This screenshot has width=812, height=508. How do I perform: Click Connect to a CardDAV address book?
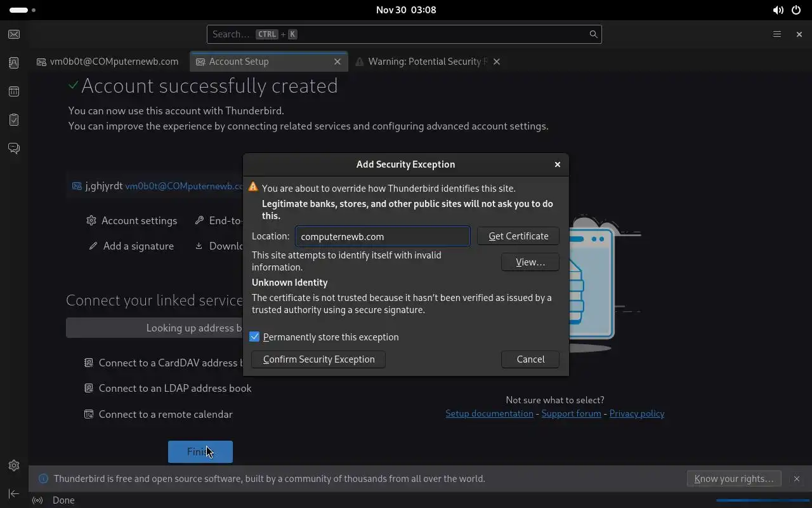click(164, 363)
